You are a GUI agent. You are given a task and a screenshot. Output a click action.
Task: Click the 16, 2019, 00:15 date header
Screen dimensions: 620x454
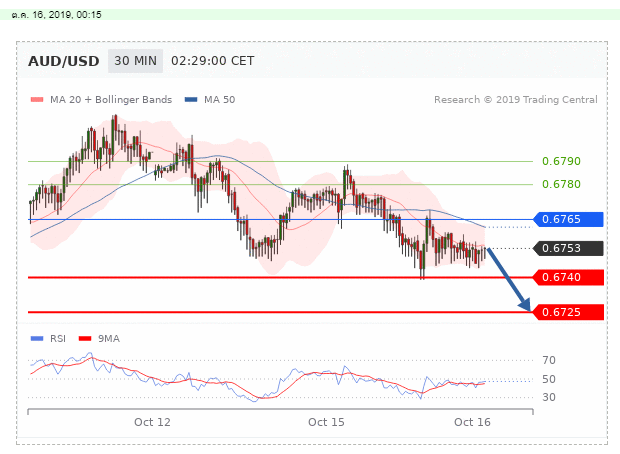(x=57, y=15)
